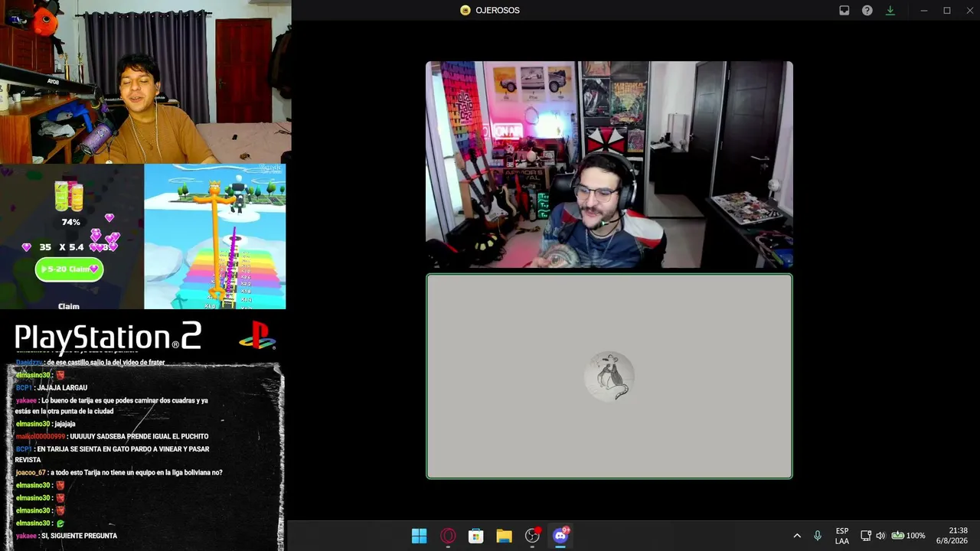
Task: Focus the gray avatar-only call tile
Action: coord(609,377)
